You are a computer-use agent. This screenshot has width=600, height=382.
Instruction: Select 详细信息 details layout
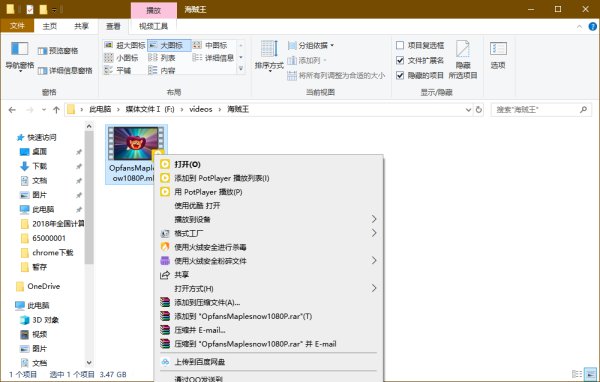[x=213, y=58]
